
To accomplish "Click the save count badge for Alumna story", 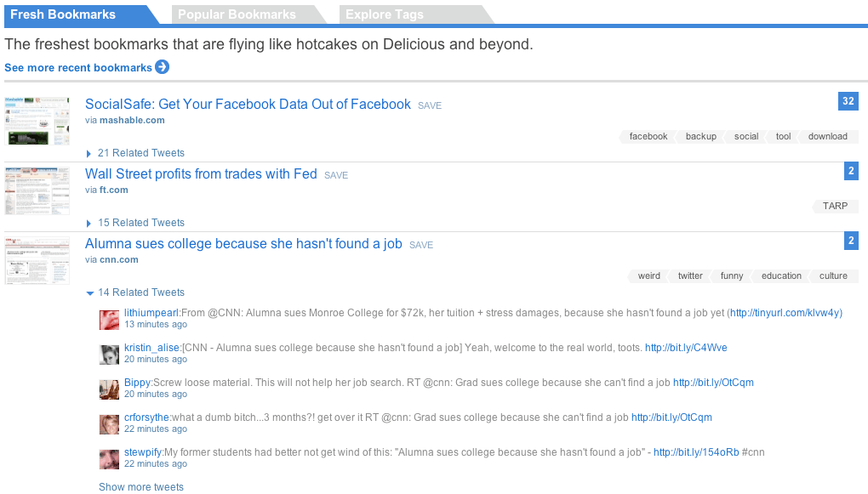I will [x=851, y=241].
